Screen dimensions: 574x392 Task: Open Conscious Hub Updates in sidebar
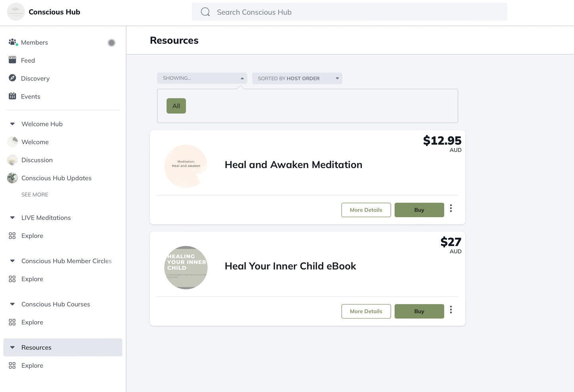56,178
